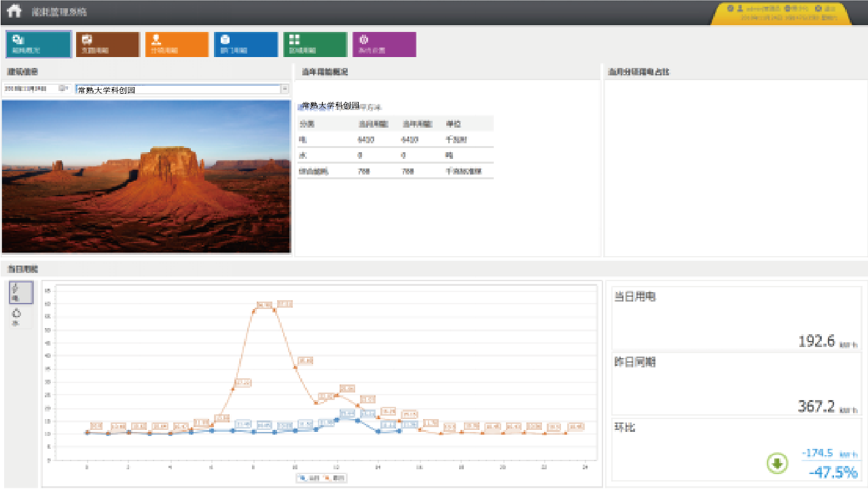Click the 常熟大学科创园 building combo box
868x489 pixels.
(178, 89)
